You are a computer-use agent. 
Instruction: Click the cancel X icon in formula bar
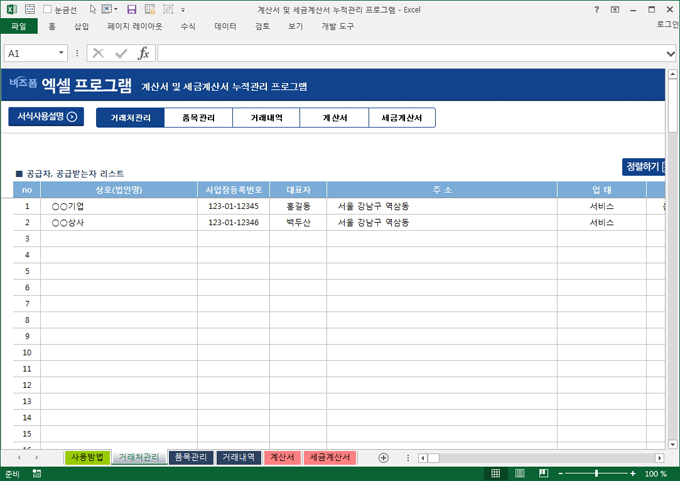coord(98,53)
